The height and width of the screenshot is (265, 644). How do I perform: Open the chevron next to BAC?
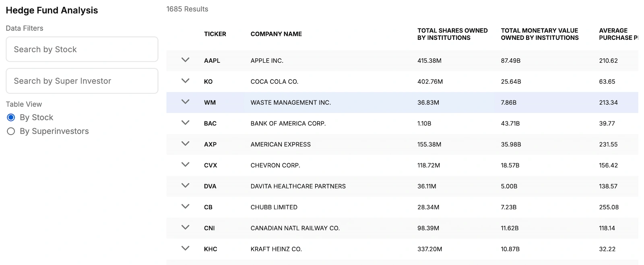click(185, 123)
